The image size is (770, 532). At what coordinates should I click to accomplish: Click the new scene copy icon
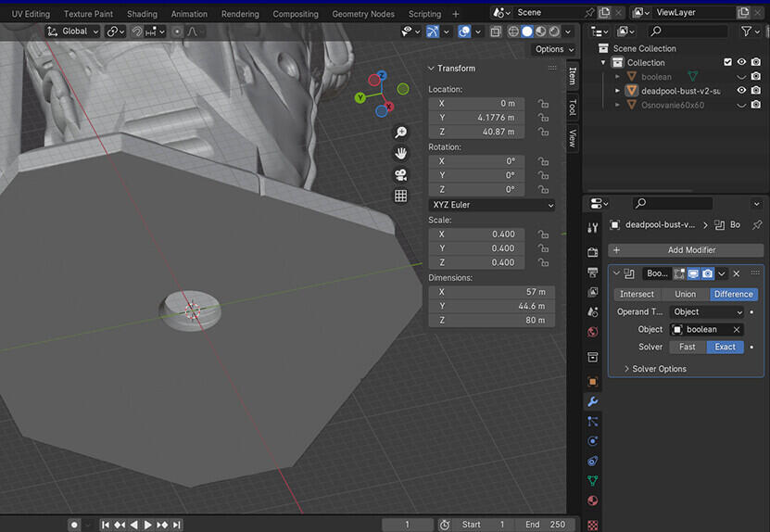pos(604,12)
